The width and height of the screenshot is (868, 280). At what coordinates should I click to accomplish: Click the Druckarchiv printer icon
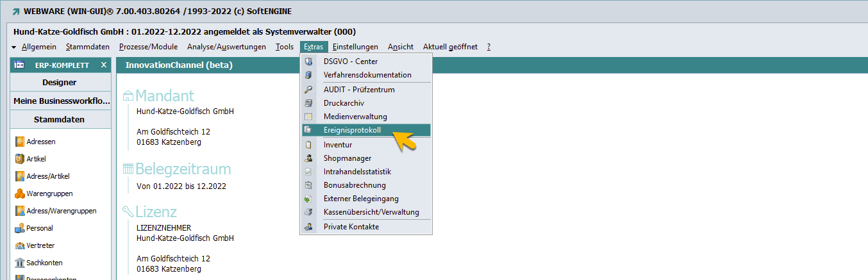[309, 103]
